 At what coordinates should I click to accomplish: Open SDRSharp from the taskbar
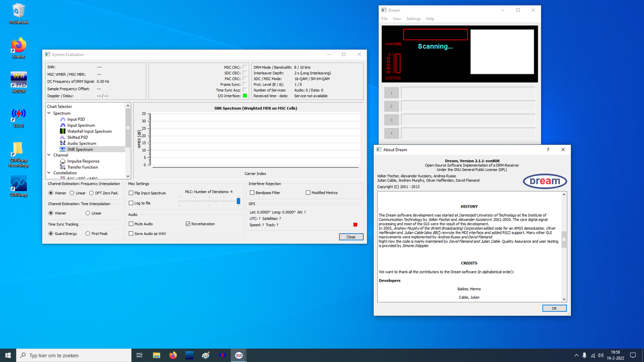[189, 355]
